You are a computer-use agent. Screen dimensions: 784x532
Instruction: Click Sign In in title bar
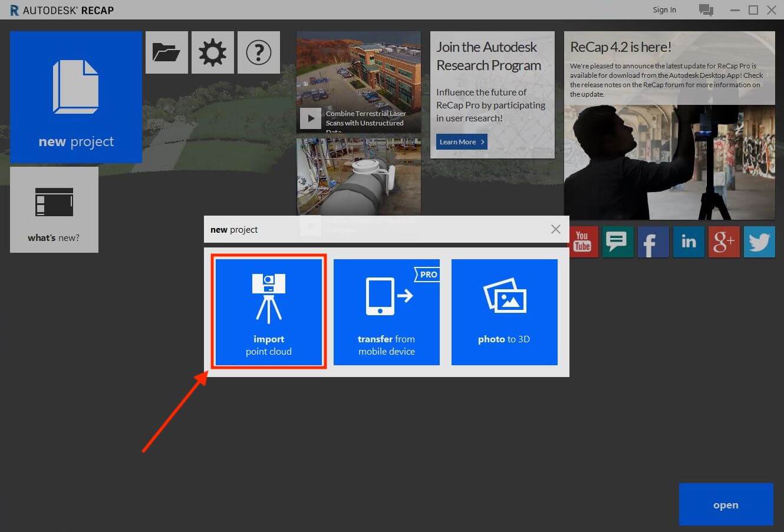(664, 10)
